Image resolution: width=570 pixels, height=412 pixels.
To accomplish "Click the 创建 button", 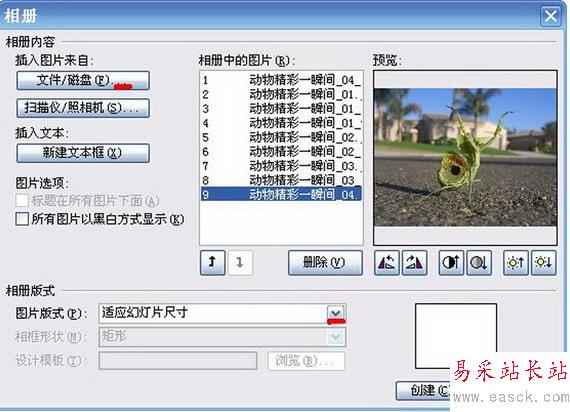I will click(424, 391).
